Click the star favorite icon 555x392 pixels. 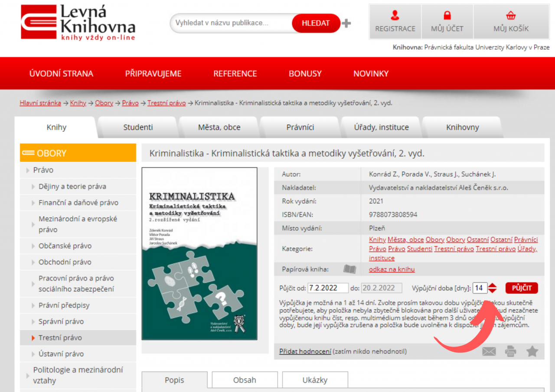(532, 351)
